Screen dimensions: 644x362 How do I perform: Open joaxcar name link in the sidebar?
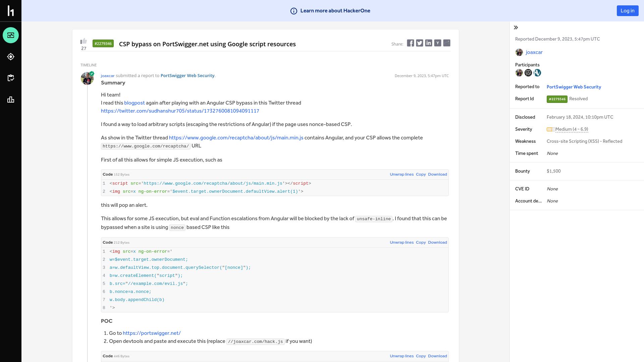click(x=534, y=52)
